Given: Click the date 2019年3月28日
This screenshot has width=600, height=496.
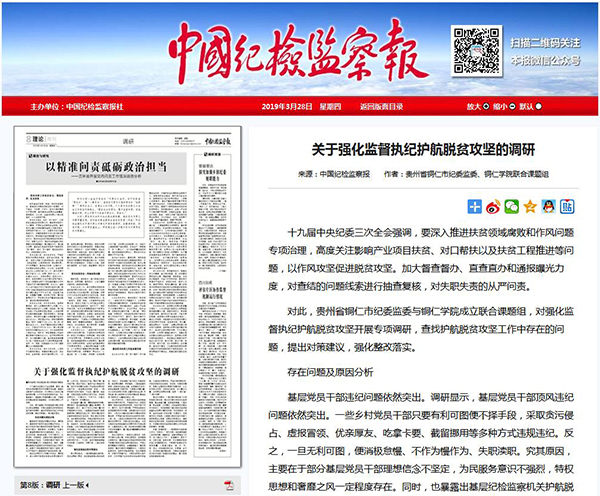Looking at the screenshot, I should (287, 106).
